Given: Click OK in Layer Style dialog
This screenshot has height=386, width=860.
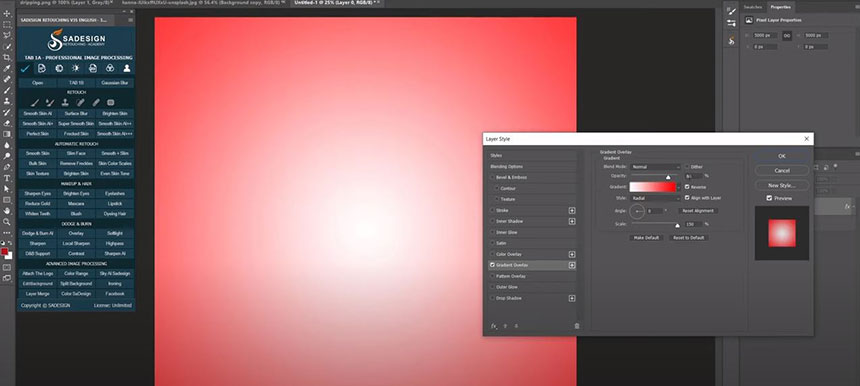Looking at the screenshot, I should [x=782, y=156].
